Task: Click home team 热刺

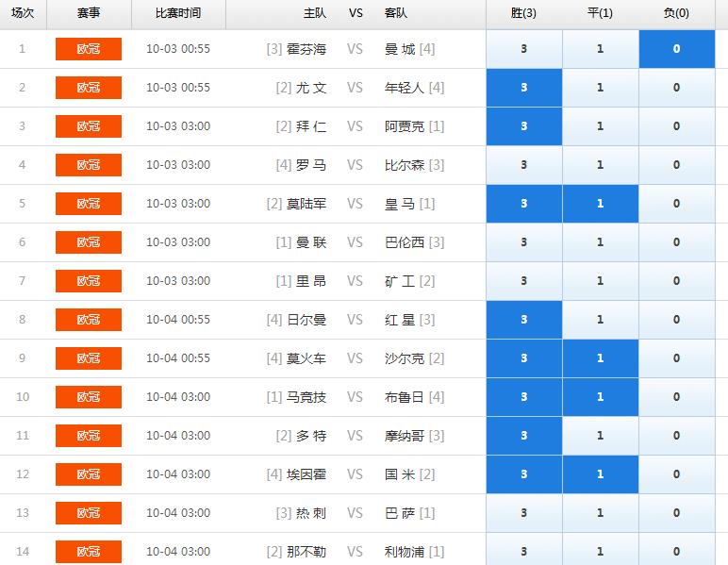Action: pyautogui.click(x=311, y=513)
